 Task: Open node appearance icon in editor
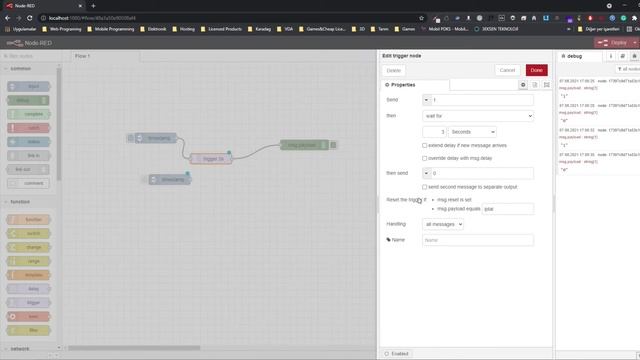[547, 84]
